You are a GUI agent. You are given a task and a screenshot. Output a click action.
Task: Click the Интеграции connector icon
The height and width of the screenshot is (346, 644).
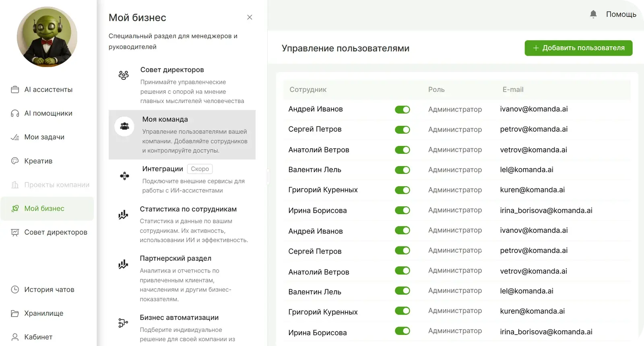[x=124, y=176]
